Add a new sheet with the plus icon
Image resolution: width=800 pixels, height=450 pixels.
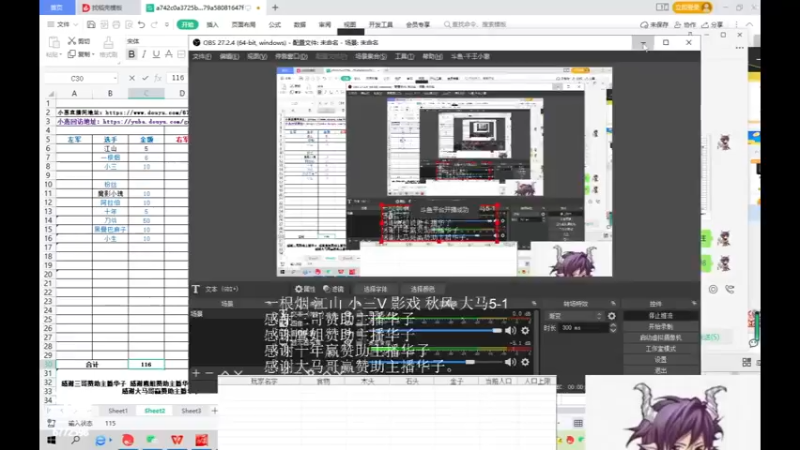(214, 411)
